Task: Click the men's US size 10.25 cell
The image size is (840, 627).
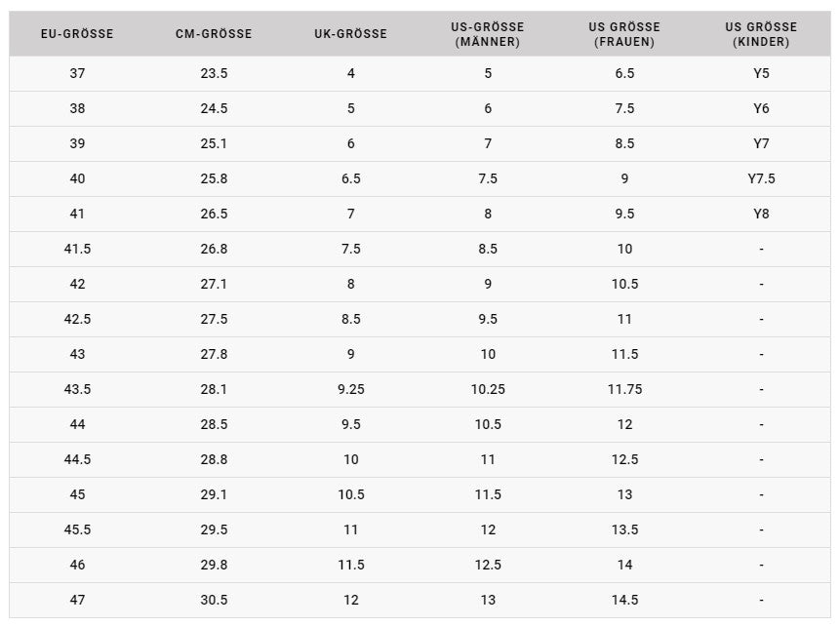Action: 488,389
